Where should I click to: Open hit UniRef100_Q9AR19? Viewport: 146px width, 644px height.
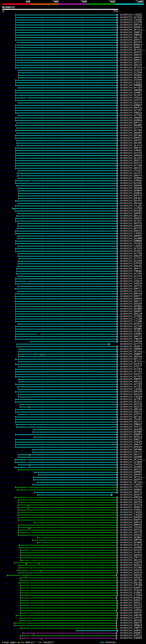pyautogui.click(x=131, y=32)
